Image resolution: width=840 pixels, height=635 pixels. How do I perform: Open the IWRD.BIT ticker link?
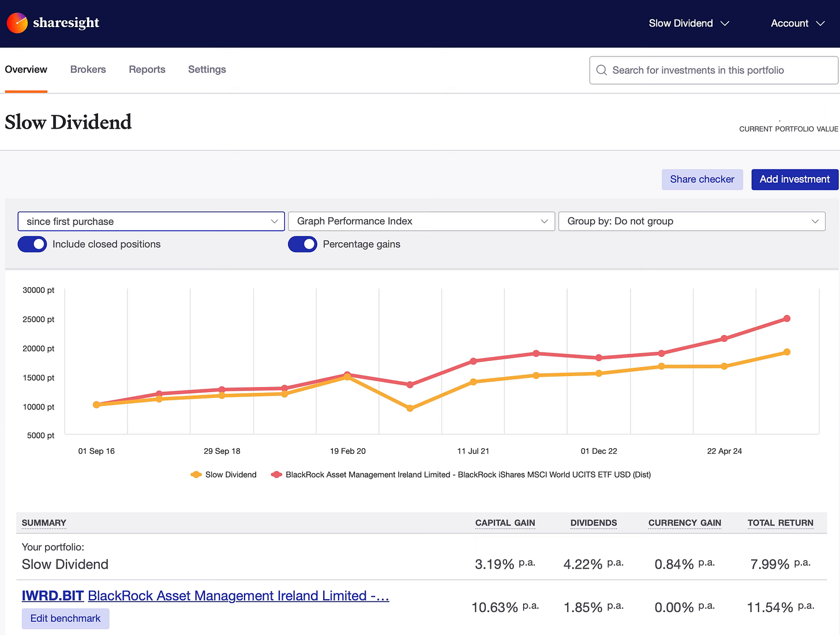pyautogui.click(x=53, y=596)
